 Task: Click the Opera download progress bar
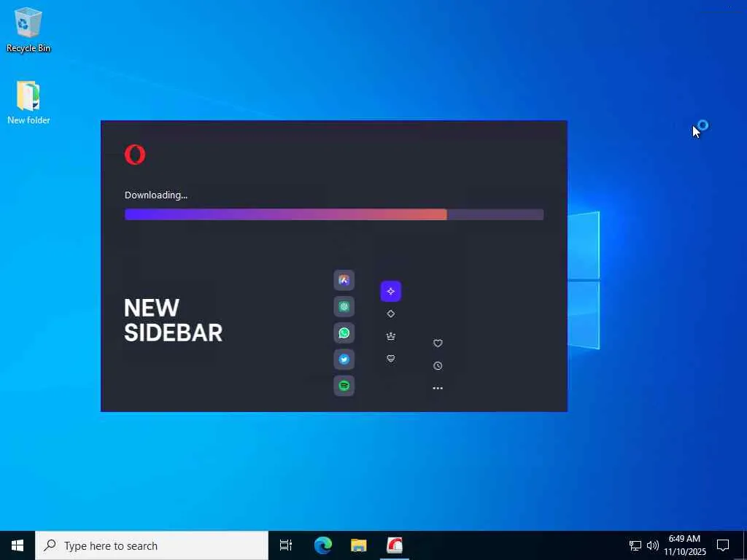[x=334, y=215]
